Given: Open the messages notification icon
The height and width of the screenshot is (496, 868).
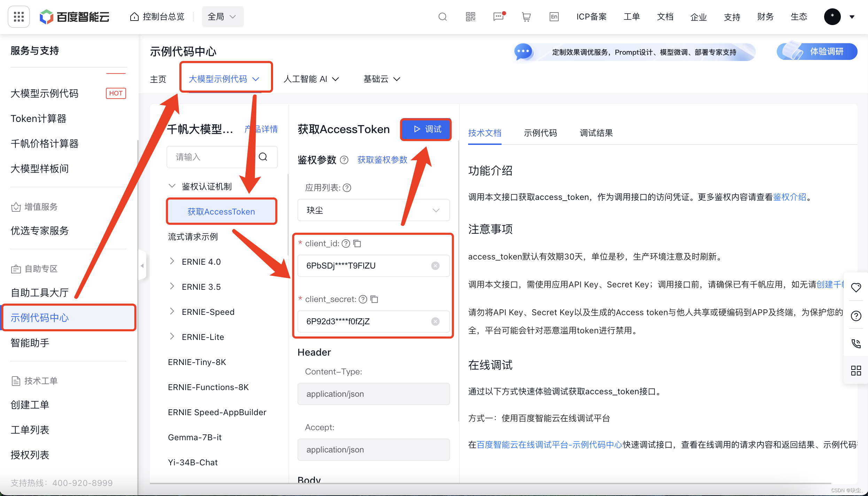Looking at the screenshot, I should point(498,17).
